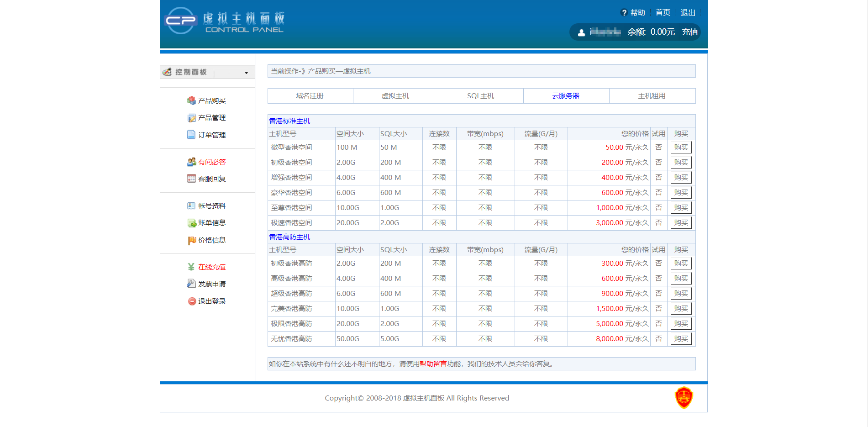Click 退出登录 in the sidebar

[x=212, y=301]
